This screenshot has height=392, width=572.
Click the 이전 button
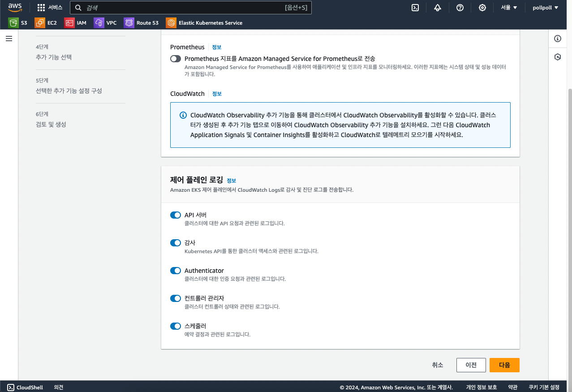coord(471,365)
